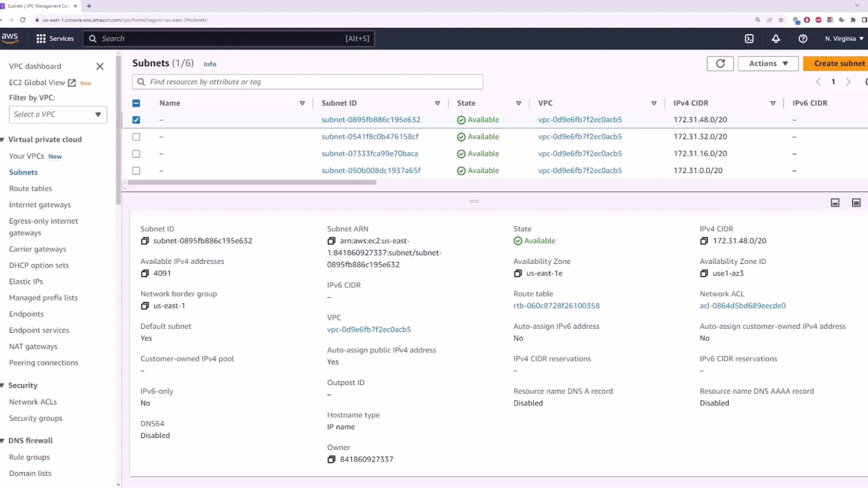Image resolution: width=868 pixels, height=488 pixels.
Task: Select the Route tables sidebar item
Action: (x=30, y=188)
